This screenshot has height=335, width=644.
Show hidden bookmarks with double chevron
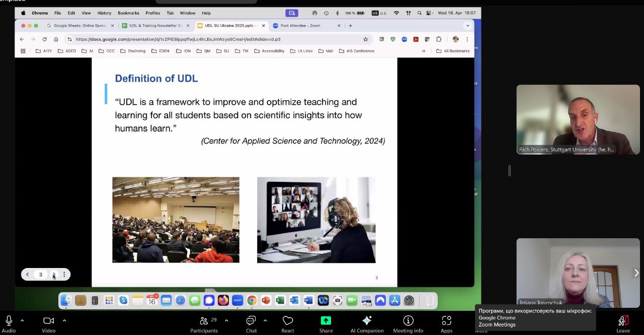(424, 51)
